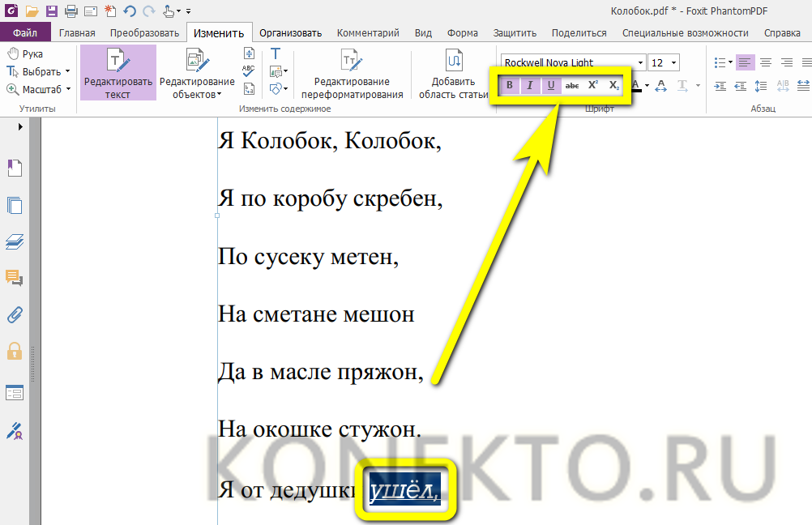812x525 pixels.
Task: Click the font color A swatch
Action: [x=635, y=85]
